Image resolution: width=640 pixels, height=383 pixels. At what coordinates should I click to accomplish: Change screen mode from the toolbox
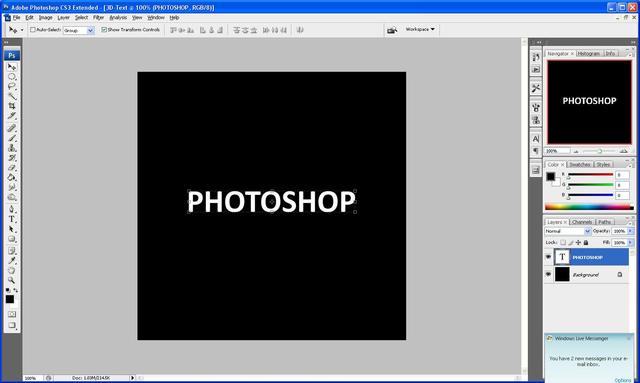pyautogui.click(x=12, y=325)
